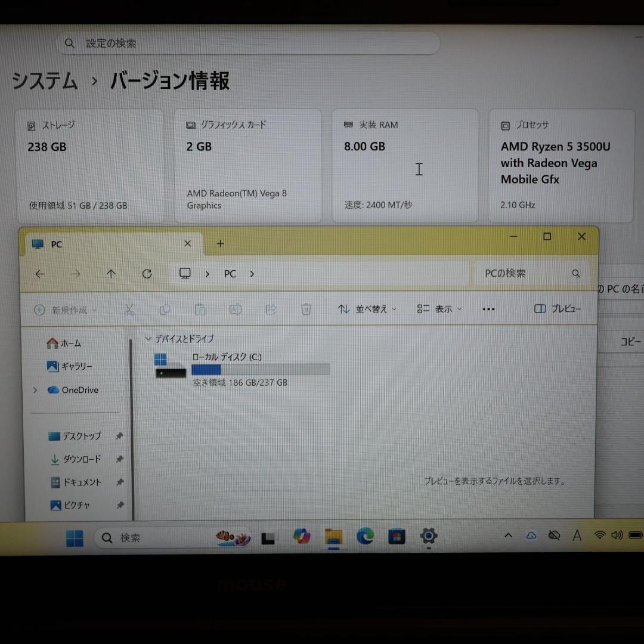Click the battery icon in system tray

(x=636, y=535)
